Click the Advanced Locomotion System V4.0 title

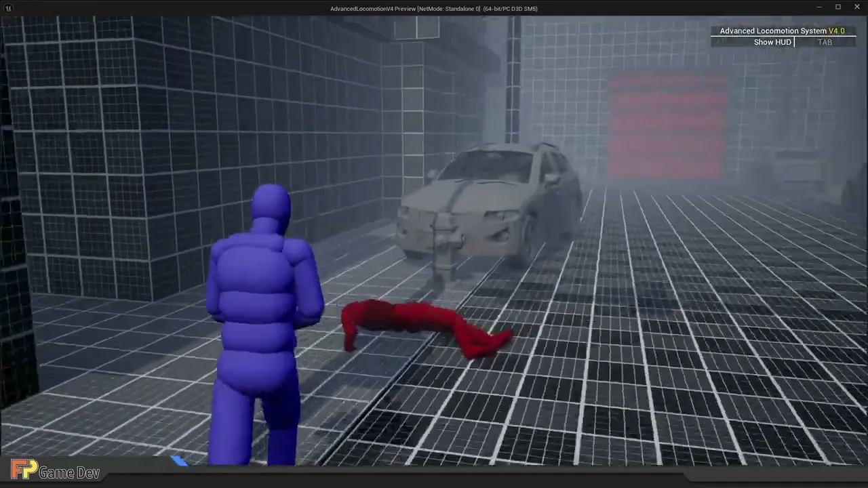782,30
